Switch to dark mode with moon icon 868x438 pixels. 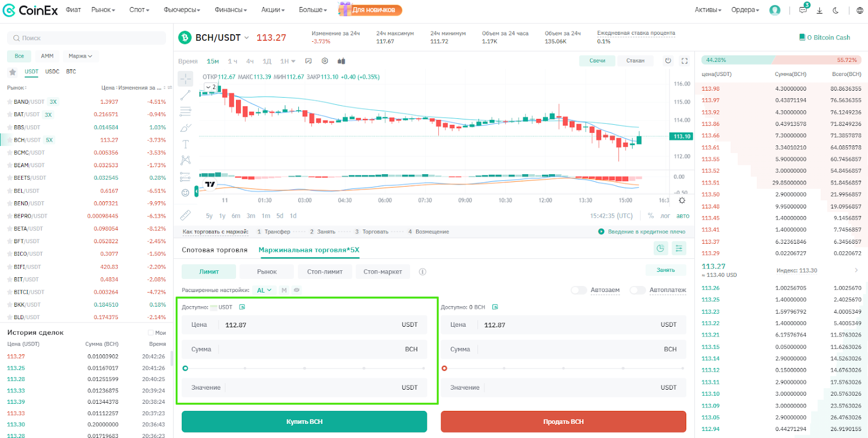pyautogui.click(x=835, y=10)
